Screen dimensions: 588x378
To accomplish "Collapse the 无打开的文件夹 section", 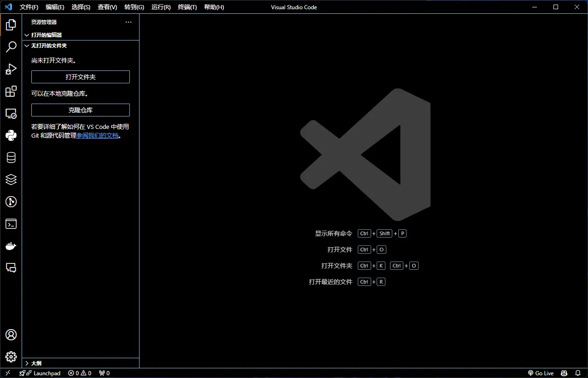I will [x=48, y=46].
